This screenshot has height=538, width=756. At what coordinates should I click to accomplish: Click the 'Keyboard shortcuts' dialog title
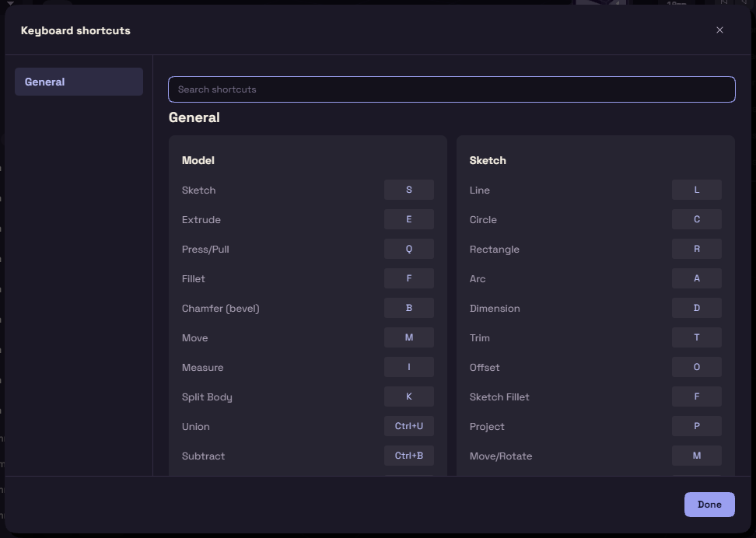point(75,30)
